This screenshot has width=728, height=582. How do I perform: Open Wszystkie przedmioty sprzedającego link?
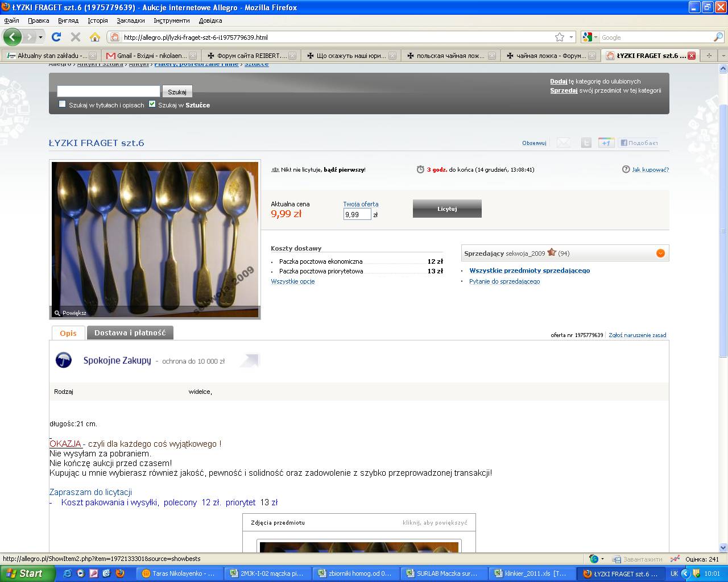click(x=530, y=271)
